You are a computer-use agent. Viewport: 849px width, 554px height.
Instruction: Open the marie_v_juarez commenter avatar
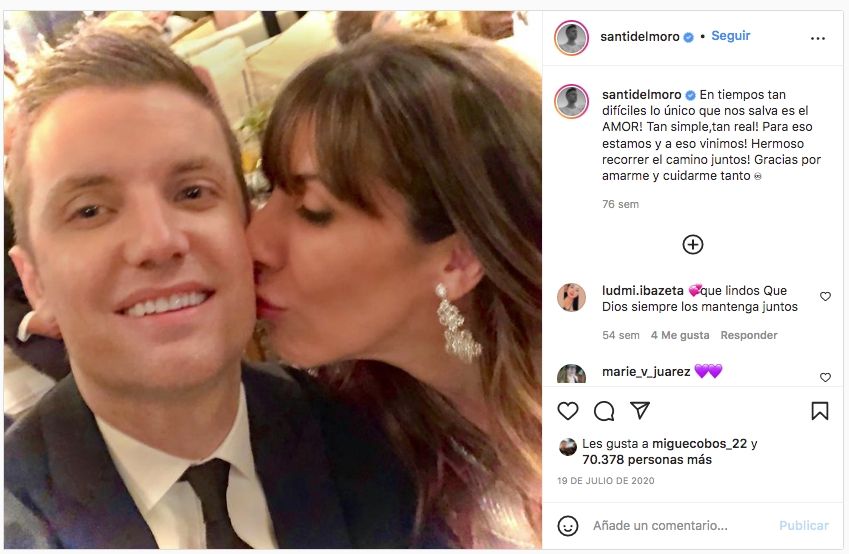coord(571,375)
